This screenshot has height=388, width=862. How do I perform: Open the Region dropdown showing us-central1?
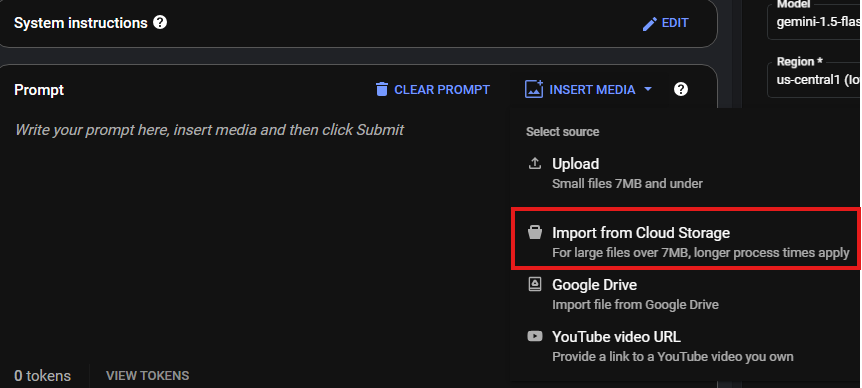(814, 80)
